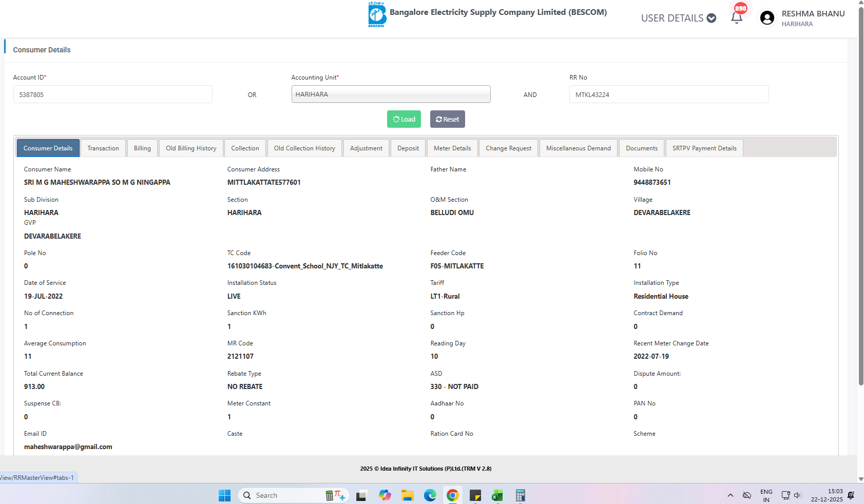
Task: Open the Calculator app in taskbar
Action: point(520,495)
